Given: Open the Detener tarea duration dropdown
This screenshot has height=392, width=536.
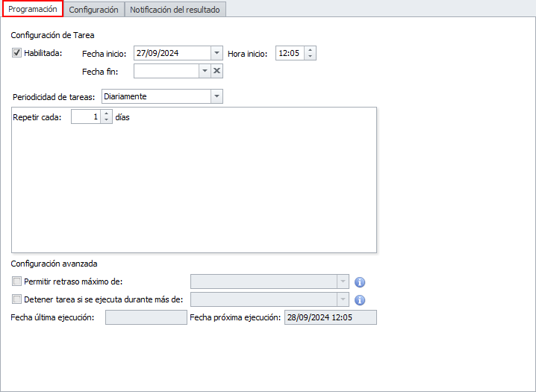Looking at the screenshot, I should 343,299.
